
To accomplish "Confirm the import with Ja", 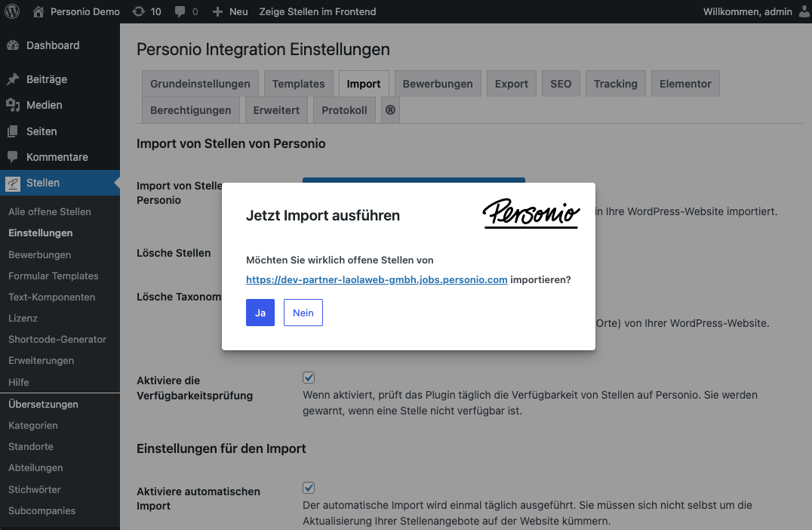I will tap(260, 313).
